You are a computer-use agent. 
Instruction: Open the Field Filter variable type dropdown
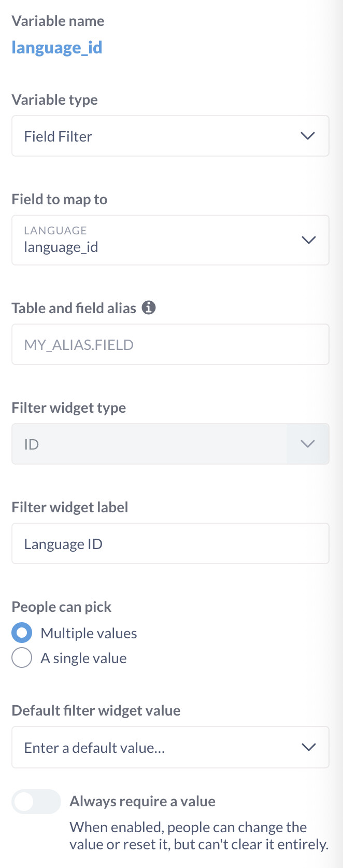(155, 136)
